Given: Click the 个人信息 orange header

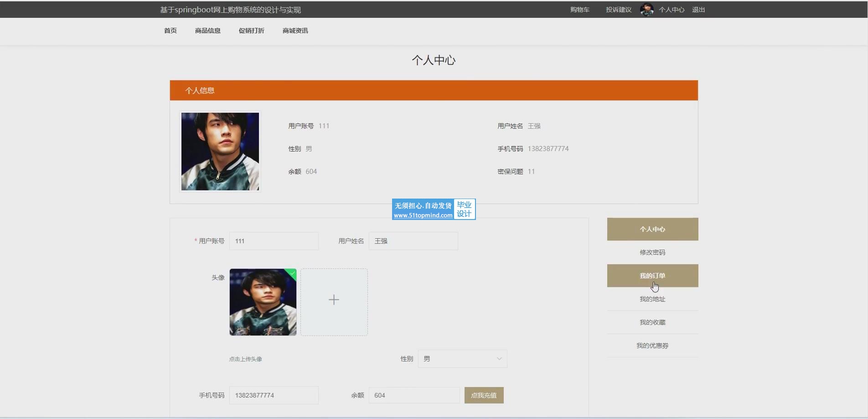Looking at the screenshot, I should pos(434,90).
